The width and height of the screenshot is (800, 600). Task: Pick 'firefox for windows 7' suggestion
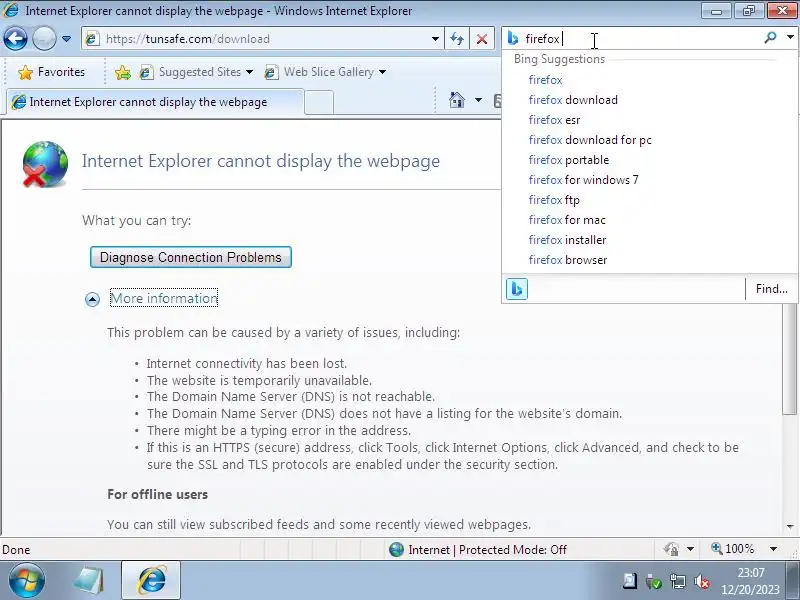(583, 180)
